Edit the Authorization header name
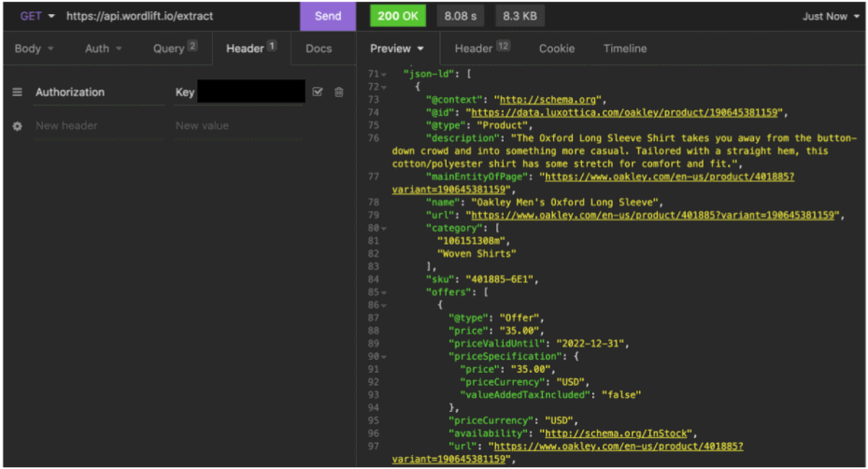The width and height of the screenshot is (868, 469). pyautogui.click(x=99, y=92)
